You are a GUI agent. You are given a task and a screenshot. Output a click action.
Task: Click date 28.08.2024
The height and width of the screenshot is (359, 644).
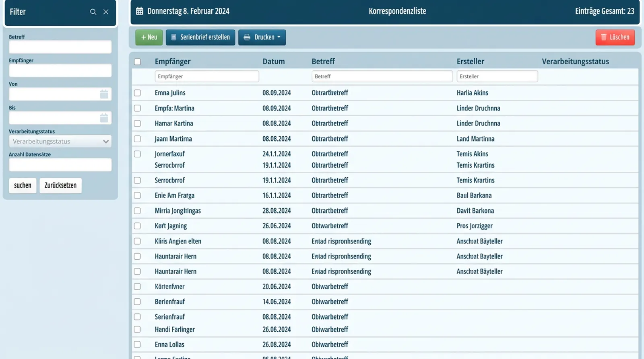click(277, 211)
